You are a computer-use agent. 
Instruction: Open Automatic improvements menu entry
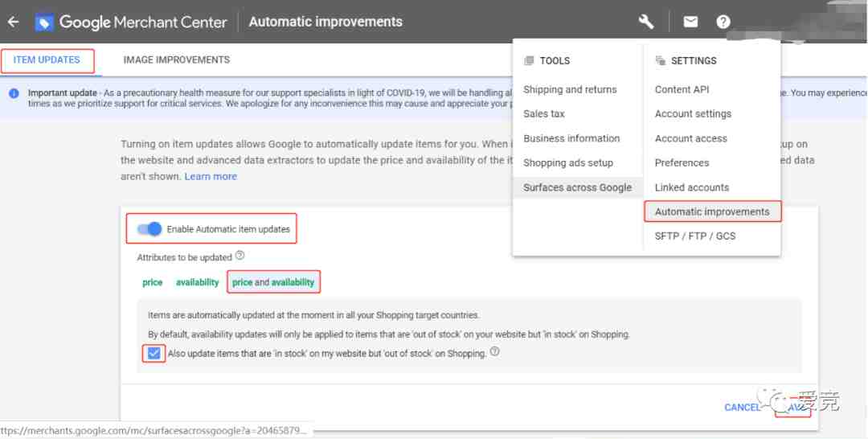(x=712, y=211)
